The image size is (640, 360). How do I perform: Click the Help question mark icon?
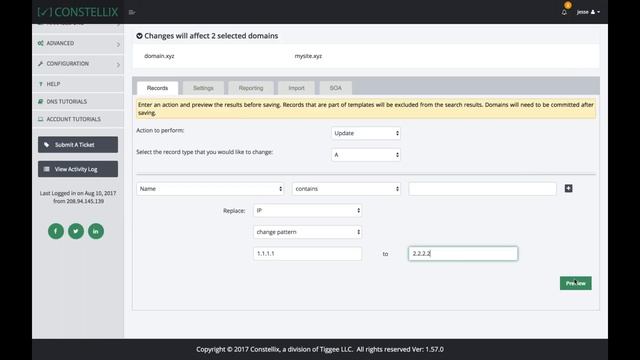point(40,84)
